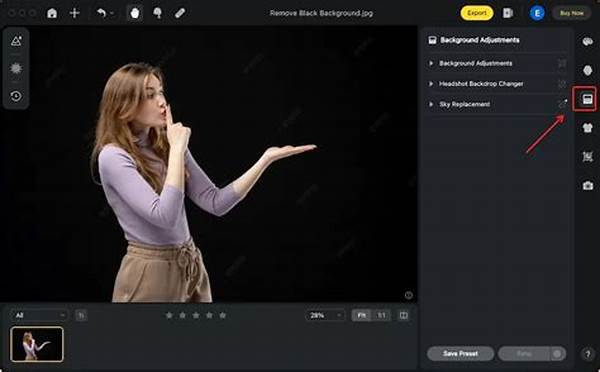Open the All filter dropdown

point(39,315)
